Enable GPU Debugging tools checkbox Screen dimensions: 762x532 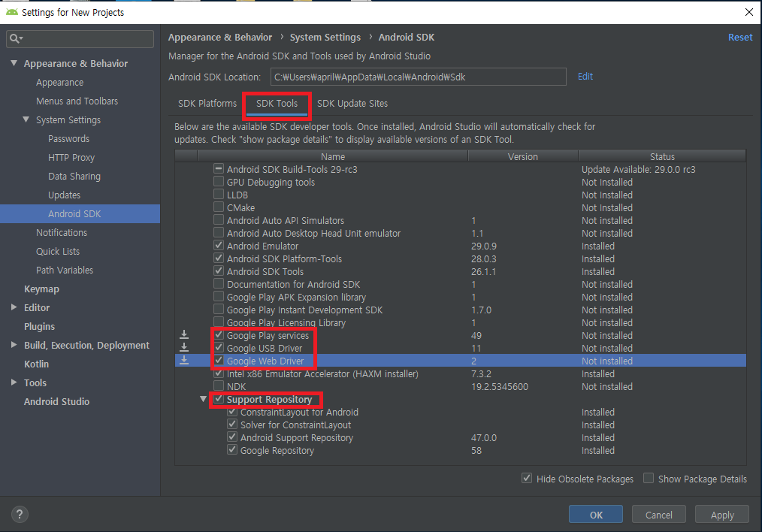click(219, 181)
